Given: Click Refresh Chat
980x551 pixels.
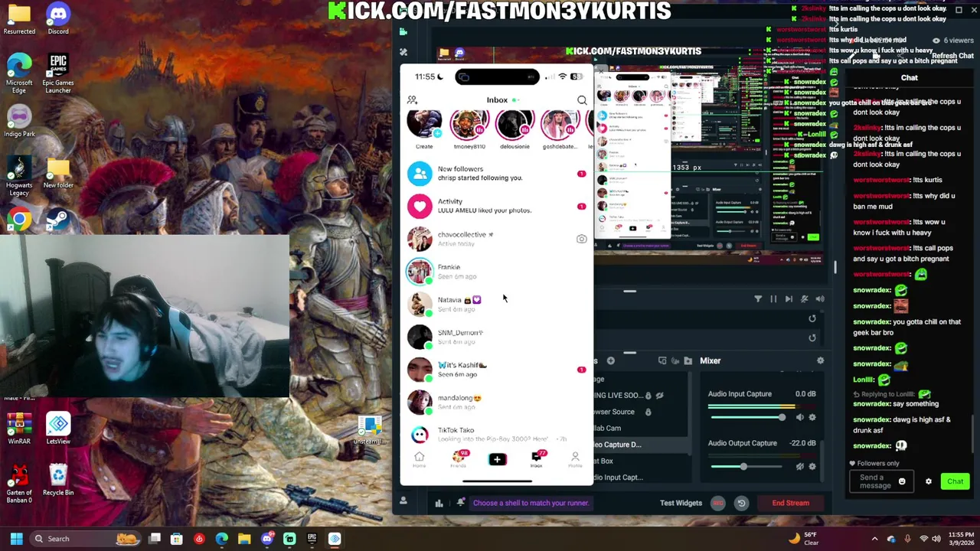Looking at the screenshot, I should coord(952,56).
